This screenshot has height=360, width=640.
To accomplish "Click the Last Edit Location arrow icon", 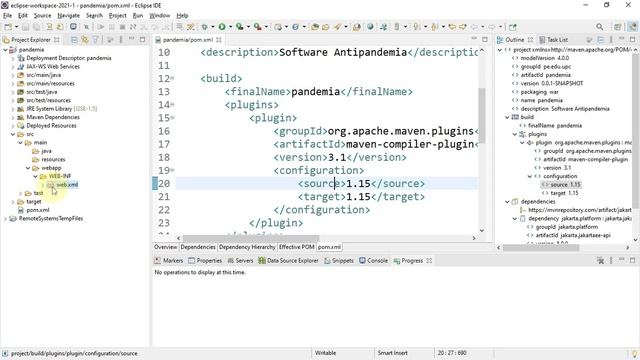I will 452,27.
